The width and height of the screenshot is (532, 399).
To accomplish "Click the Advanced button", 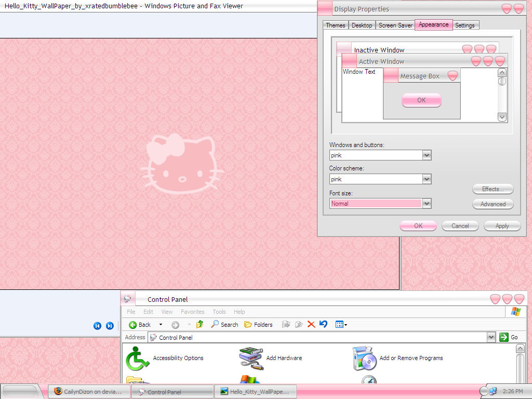I will point(493,204).
